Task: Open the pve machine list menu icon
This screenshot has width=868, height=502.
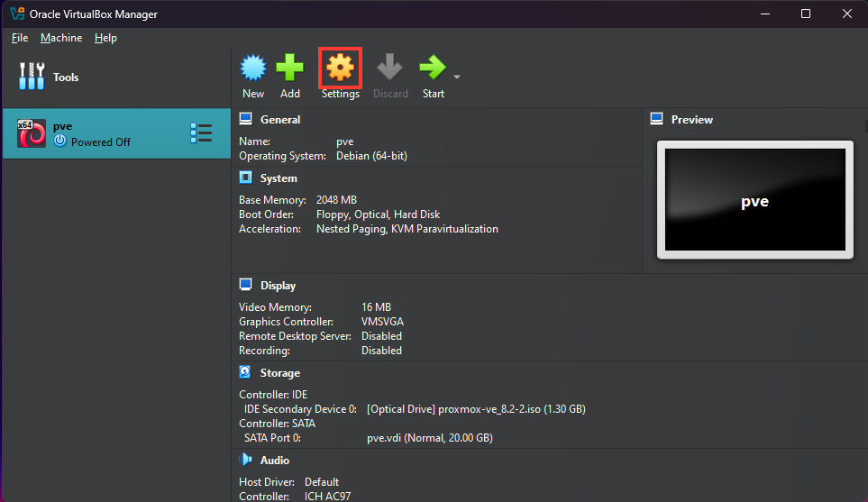Action: (201, 133)
